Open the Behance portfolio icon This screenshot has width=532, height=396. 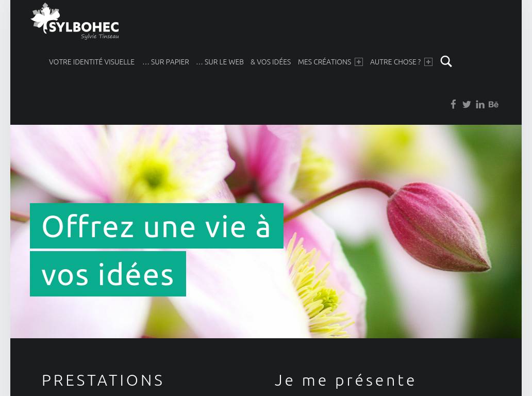(x=493, y=104)
